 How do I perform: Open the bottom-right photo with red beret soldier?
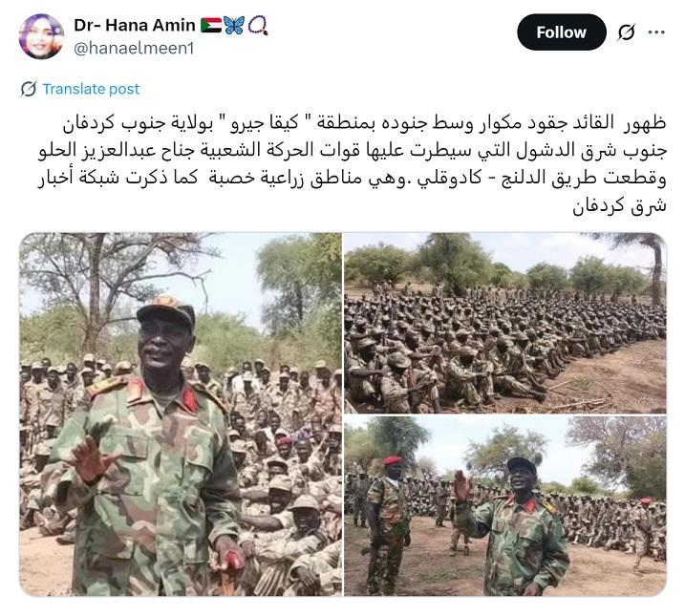(x=505, y=506)
